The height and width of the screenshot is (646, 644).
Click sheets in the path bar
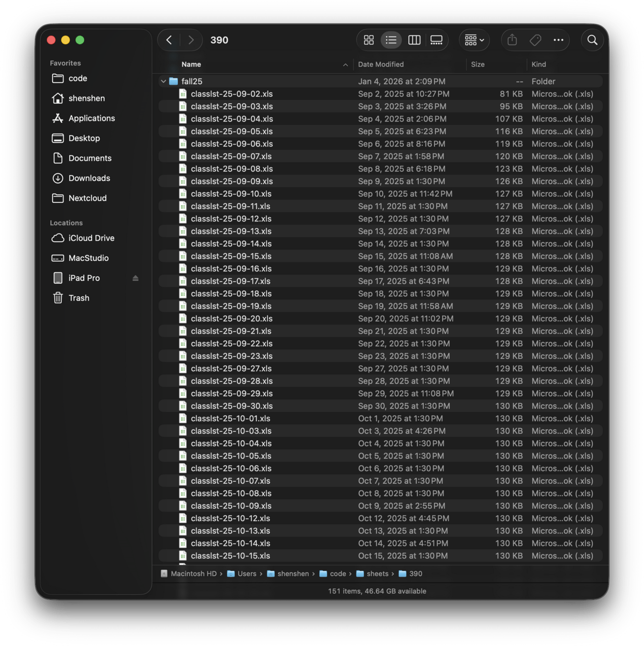(372, 574)
